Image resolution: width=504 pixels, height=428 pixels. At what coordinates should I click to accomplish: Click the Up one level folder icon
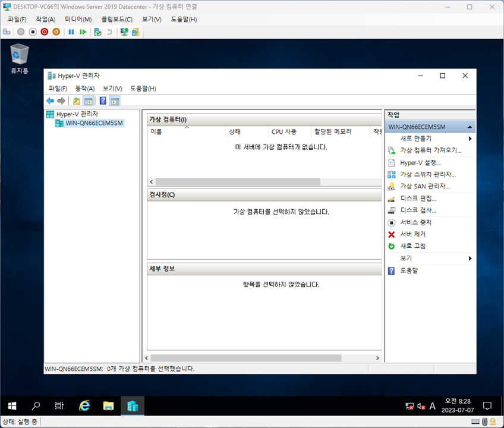[76, 101]
